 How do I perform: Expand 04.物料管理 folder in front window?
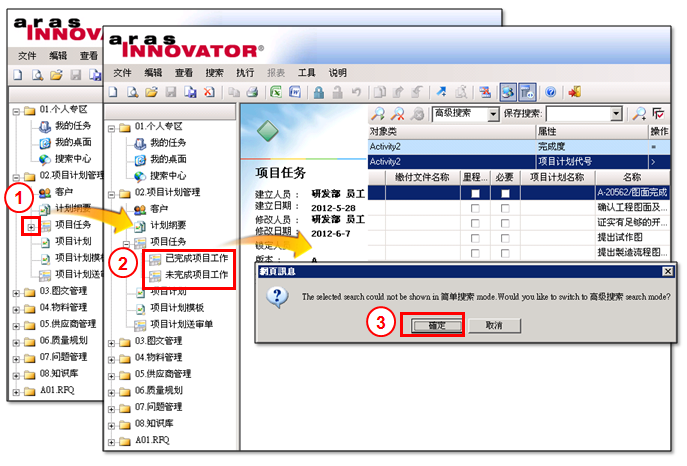111,360
